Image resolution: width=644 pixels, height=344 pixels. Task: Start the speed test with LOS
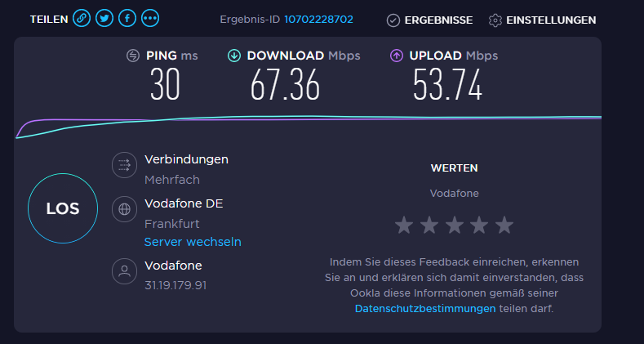63,208
